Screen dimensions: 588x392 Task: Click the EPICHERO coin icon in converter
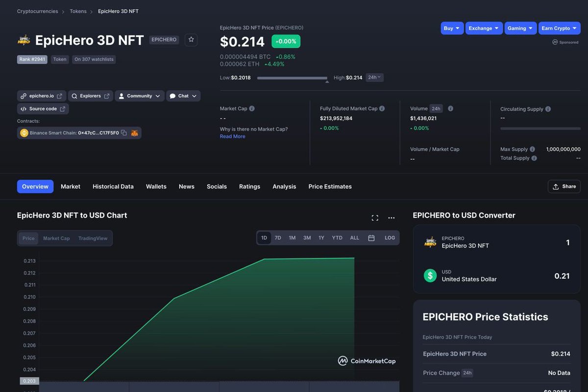coord(430,242)
